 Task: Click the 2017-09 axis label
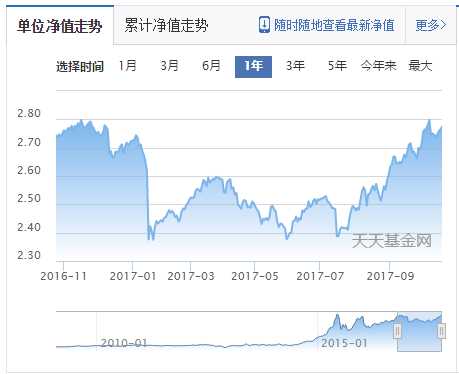tap(390, 276)
